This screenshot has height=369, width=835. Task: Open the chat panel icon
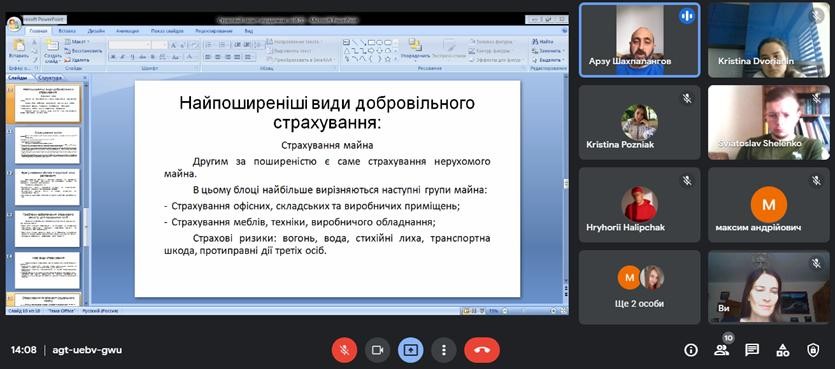pyautogui.click(x=752, y=350)
